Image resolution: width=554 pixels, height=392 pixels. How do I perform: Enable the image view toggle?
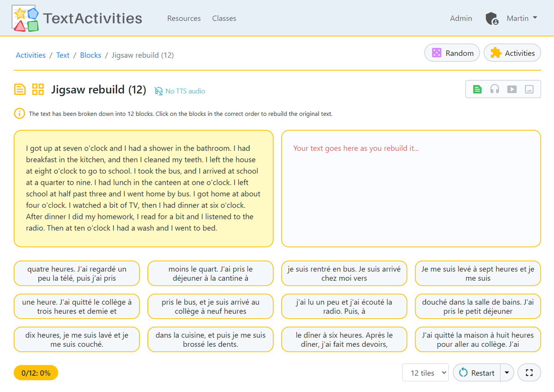coord(529,89)
